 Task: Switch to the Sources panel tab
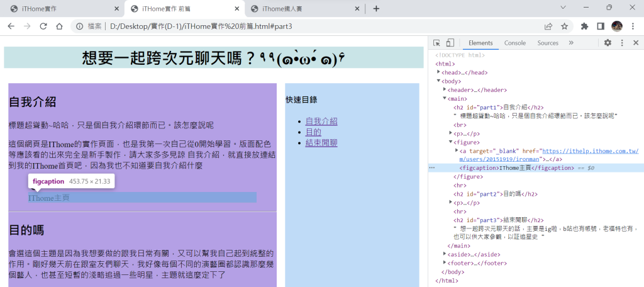(548, 43)
